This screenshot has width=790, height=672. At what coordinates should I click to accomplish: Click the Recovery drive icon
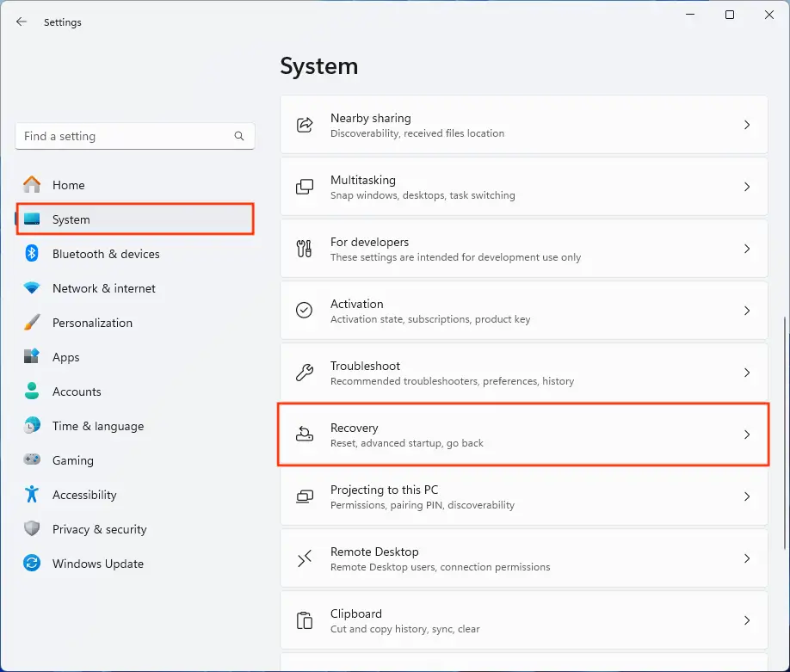tap(305, 435)
